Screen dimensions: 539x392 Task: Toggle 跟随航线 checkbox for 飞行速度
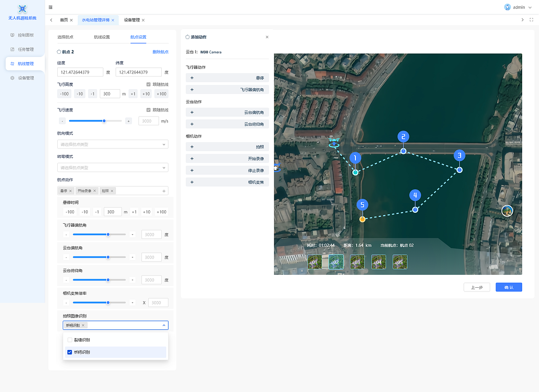tap(149, 110)
